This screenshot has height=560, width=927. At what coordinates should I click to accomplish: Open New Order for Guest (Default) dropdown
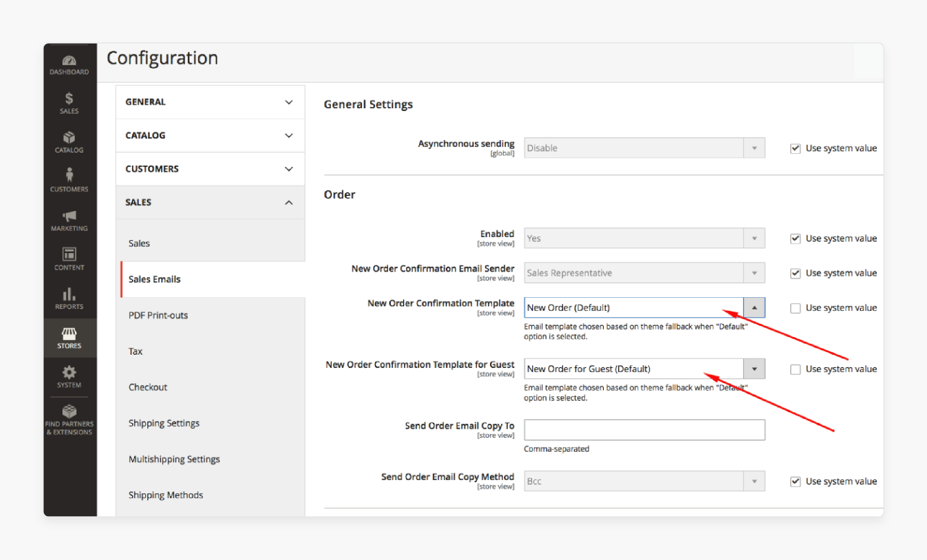point(644,369)
